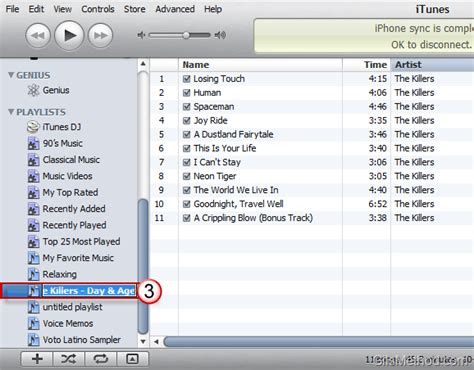
Task: Open the Advanced menu
Action: coord(175,9)
